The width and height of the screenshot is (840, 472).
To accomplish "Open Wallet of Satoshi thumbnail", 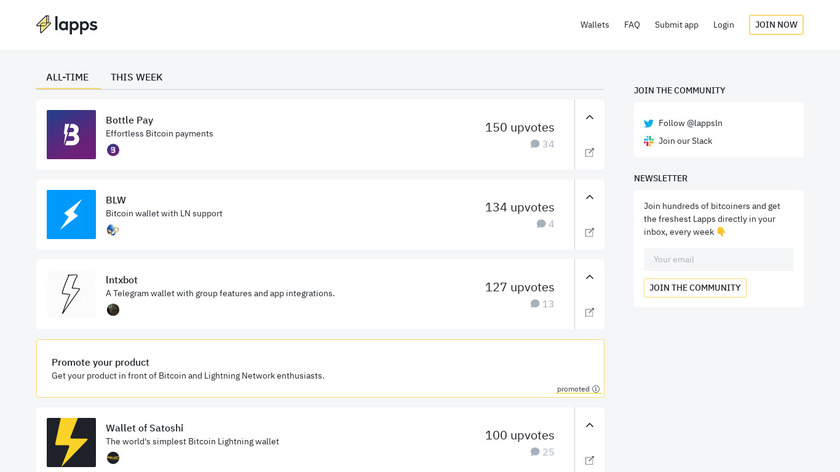I will point(71,443).
